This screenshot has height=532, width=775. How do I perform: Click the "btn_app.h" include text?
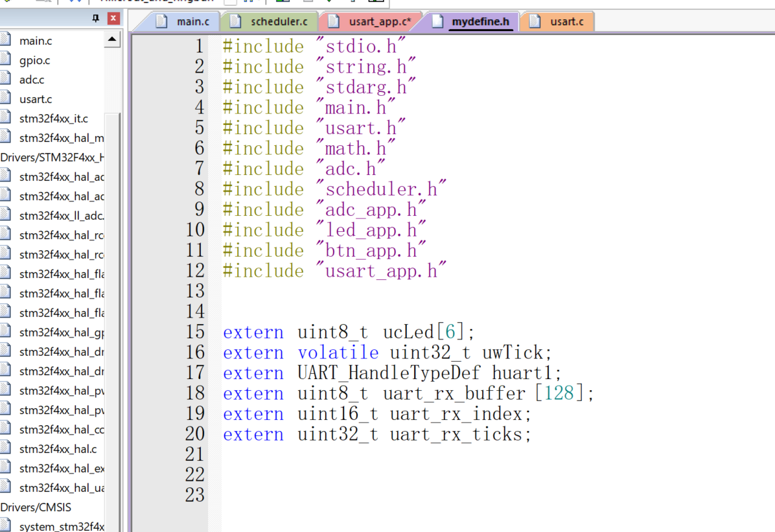pos(371,250)
